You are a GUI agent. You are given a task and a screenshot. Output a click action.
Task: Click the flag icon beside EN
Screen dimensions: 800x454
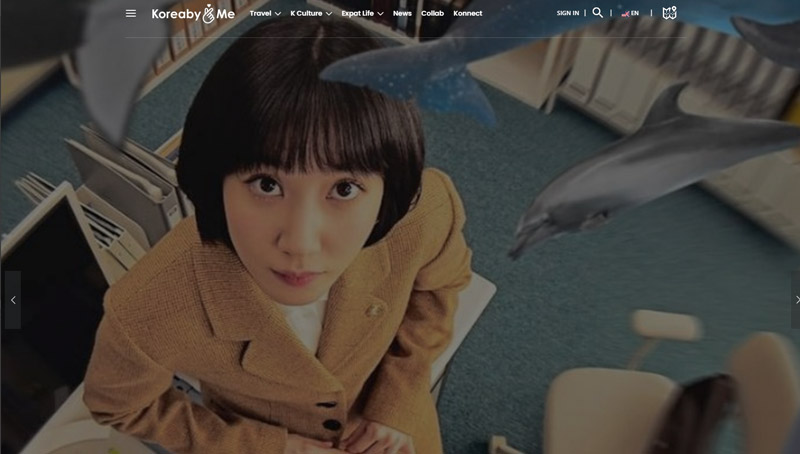coord(625,14)
